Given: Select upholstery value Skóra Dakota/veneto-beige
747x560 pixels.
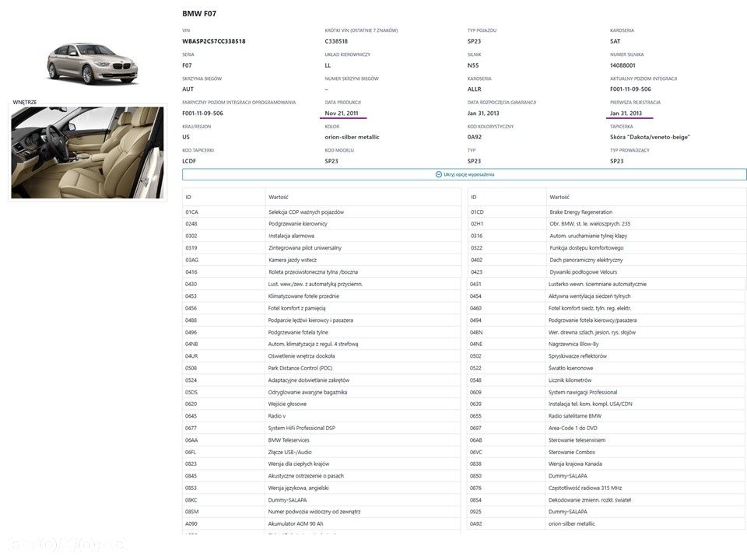Looking at the screenshot, I should [x=650, y=137].
